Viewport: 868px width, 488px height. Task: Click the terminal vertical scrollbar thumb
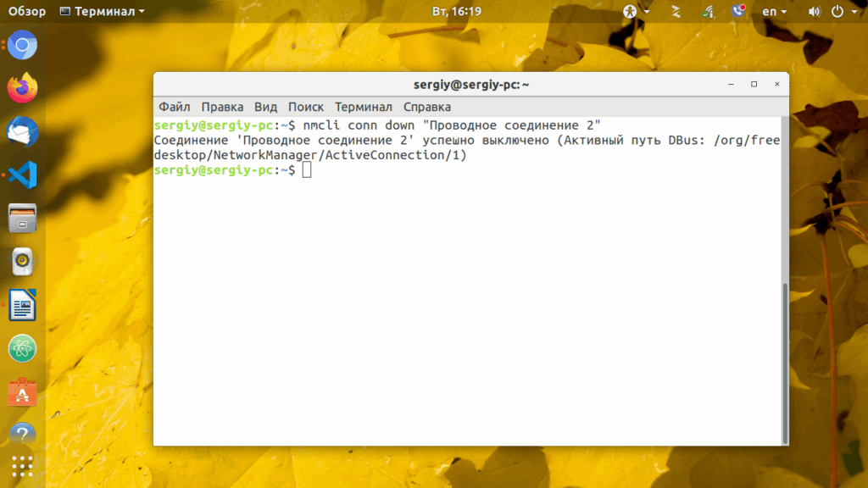(785, 363)
